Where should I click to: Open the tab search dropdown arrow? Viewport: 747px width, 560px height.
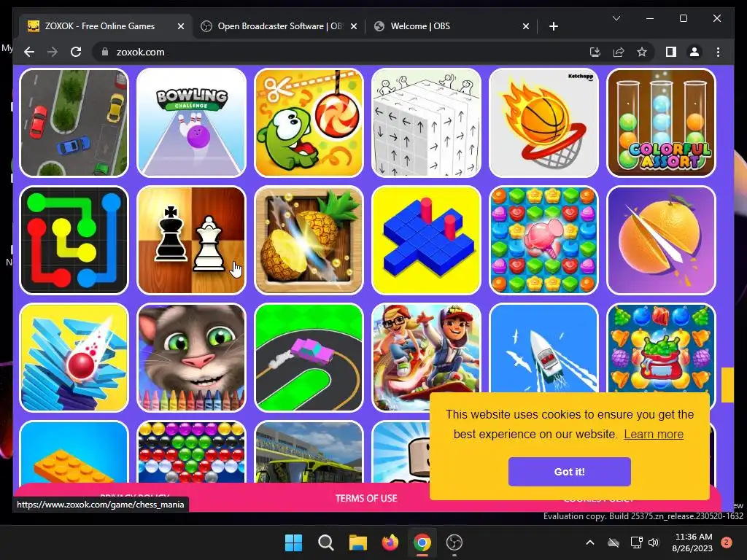[616, 18]
